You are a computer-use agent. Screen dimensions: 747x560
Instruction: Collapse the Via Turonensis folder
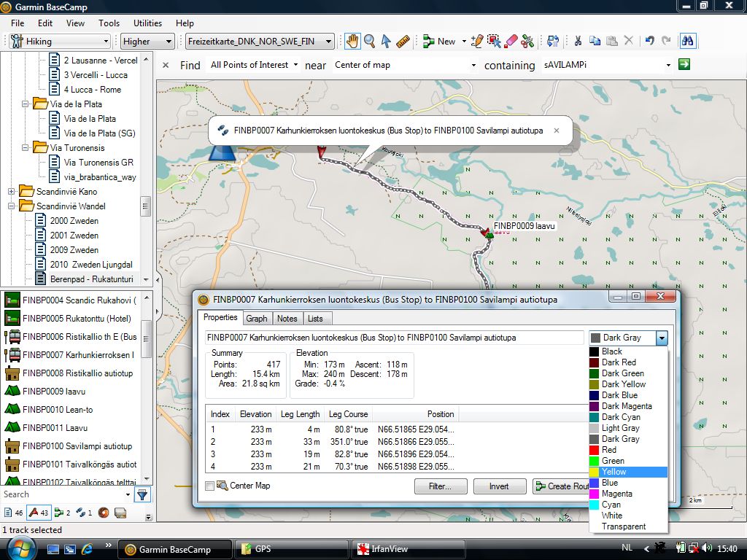point(26,148)
